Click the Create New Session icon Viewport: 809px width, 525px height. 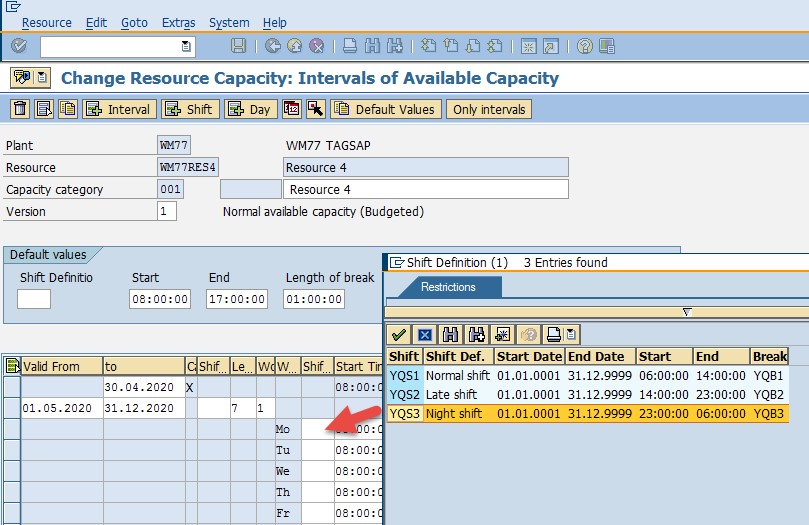tap(528, 46)
